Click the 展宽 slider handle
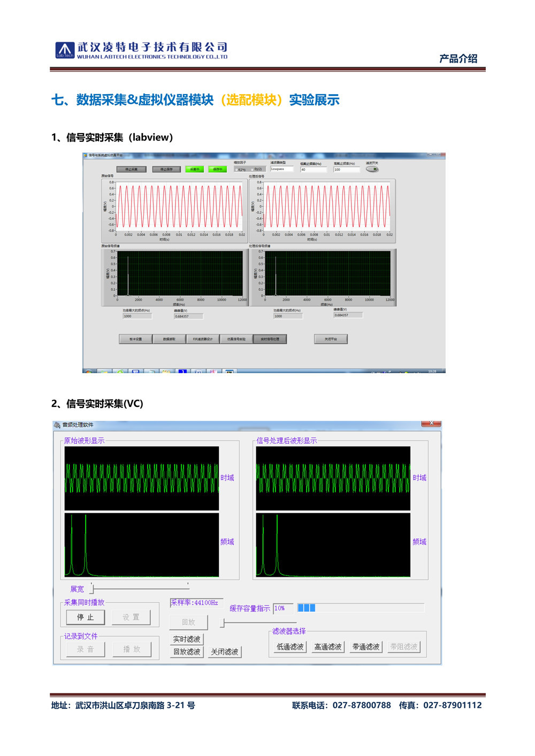 [x=92, y=589]
